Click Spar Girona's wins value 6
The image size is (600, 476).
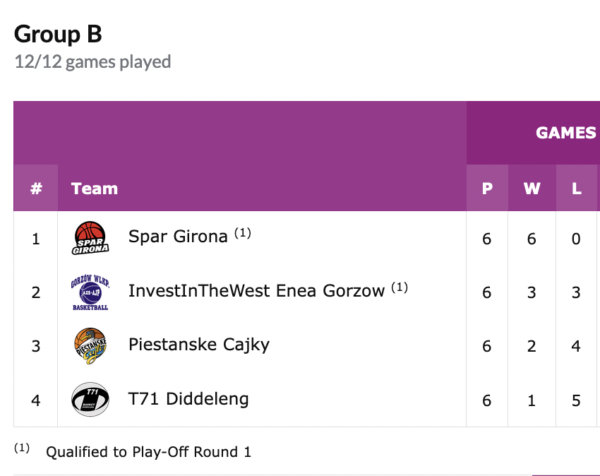click(x=531, y=238)
